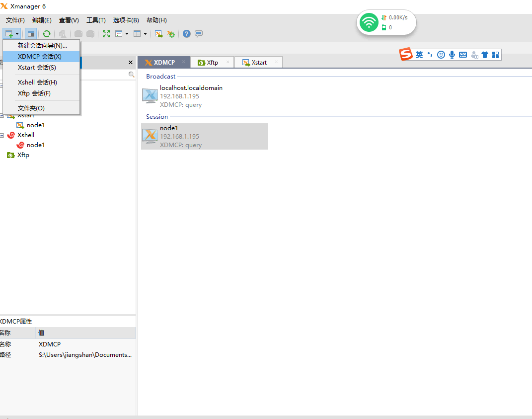Open the 工具(T) menu
Viewport: 532px width, 419px height.
coord(96,20)
